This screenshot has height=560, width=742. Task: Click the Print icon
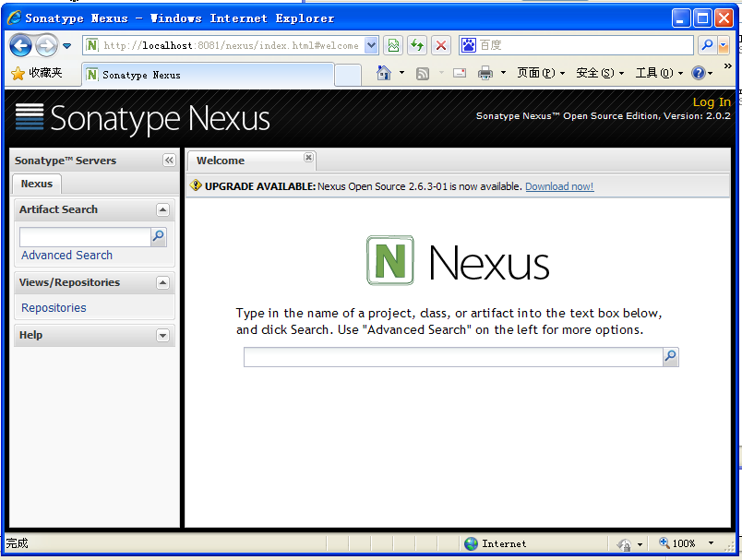pos(485,73)
